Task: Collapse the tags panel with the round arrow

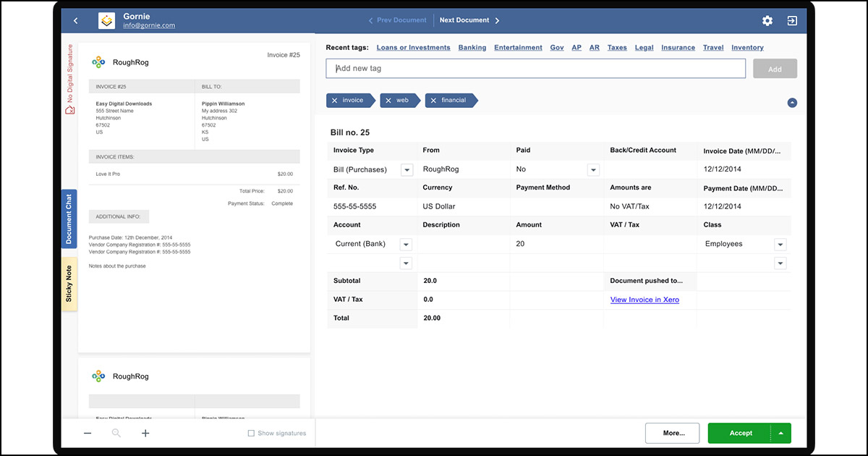Action: (792, 103)
